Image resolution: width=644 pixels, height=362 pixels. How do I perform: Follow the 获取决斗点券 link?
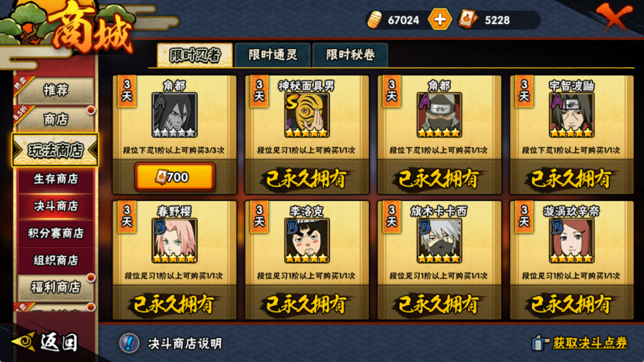590,343
